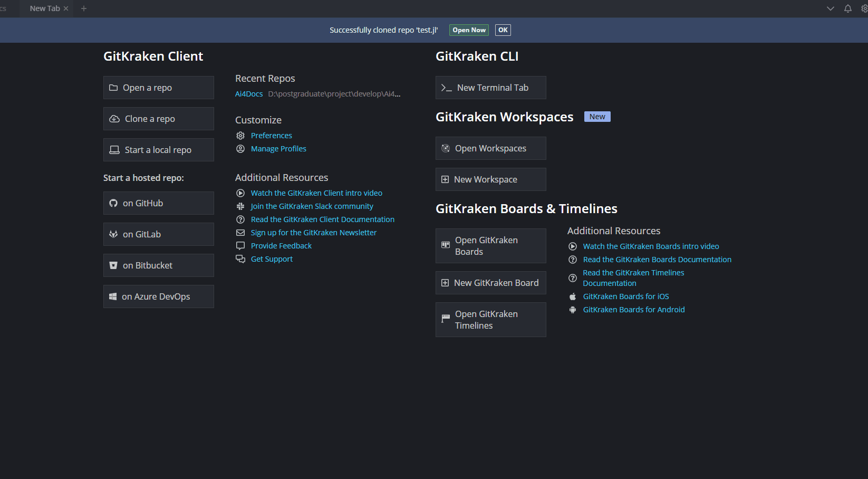Close the New Tab tab
868x479 pixels.
tap(66, 8)
